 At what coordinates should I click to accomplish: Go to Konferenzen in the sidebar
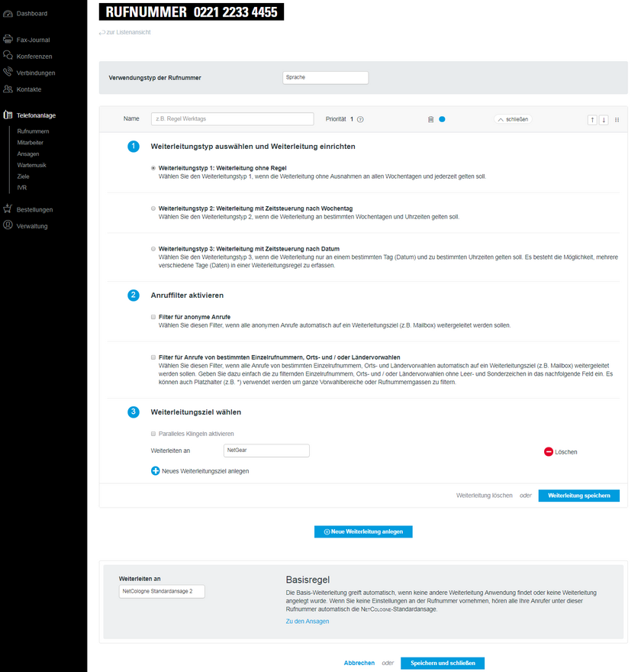tap(34, 57)
